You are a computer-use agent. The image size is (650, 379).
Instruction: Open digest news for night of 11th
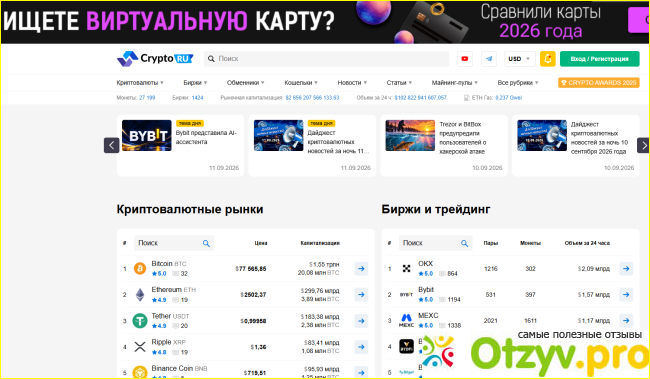(338, 142)
